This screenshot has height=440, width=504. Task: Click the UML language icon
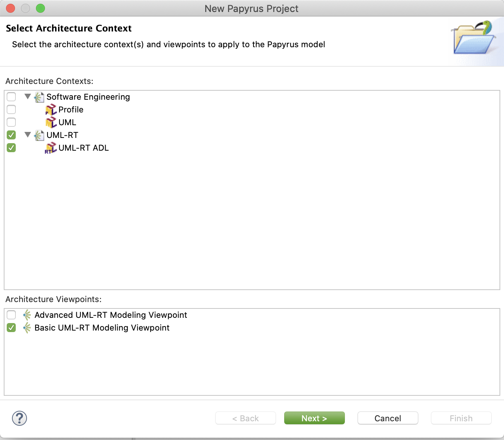click(x=51, y=123)
